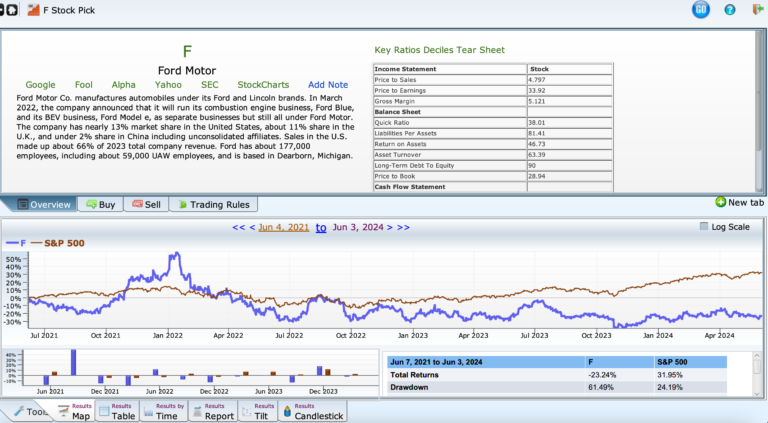
Task: Click the Jun 4, 2021 start date
Action: [284, 227]
